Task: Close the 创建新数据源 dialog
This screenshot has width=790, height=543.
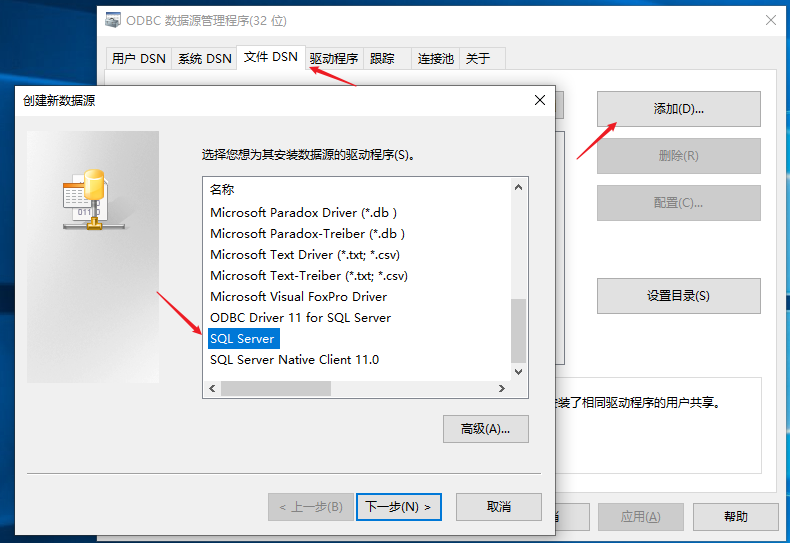Action: pos(540,100)
